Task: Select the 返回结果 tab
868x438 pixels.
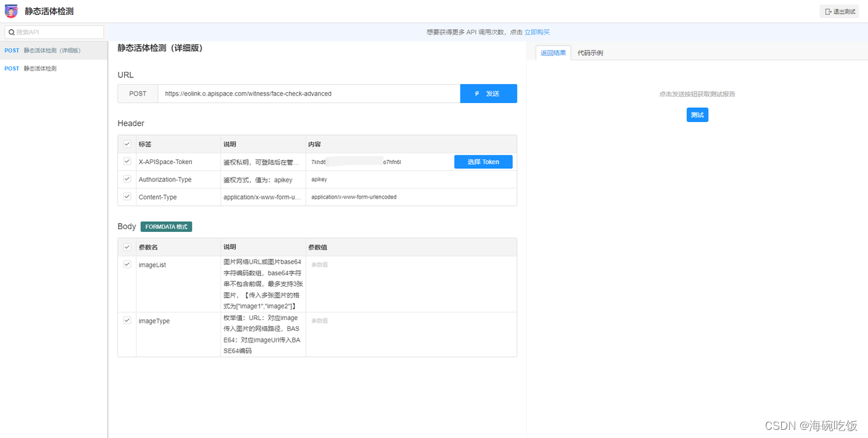Action: coord(553,52)
